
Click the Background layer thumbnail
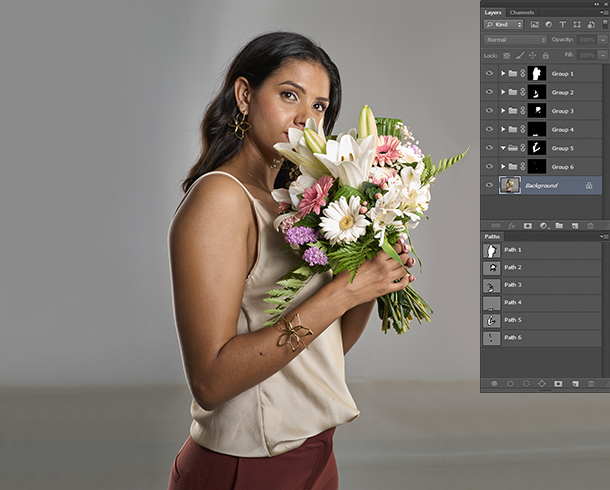coord(510,185)
